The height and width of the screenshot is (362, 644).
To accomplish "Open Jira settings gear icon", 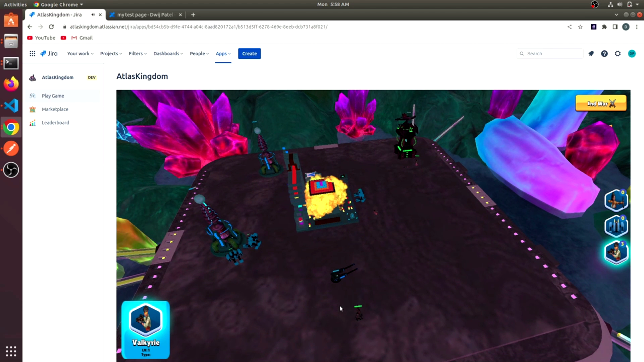I will coord(618,54).
